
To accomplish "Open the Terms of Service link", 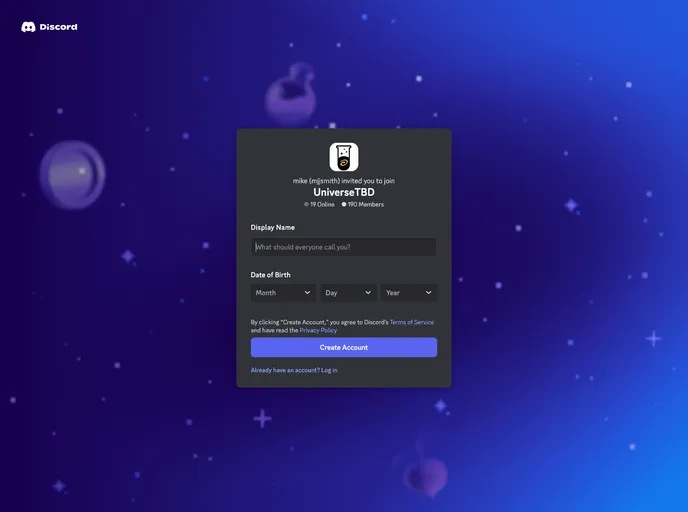I will tap(412, 322).
